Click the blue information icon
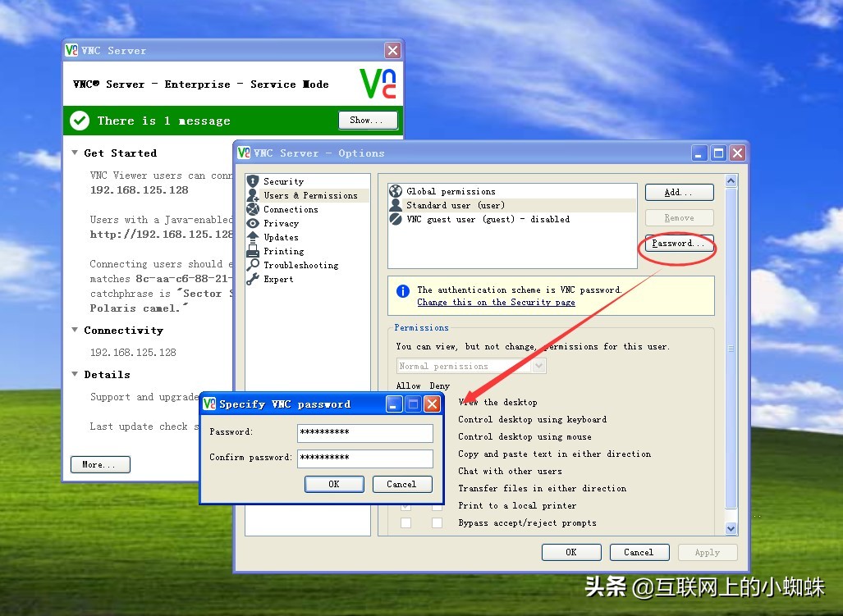This screenshot has height=616, width=843. pos(403,290)
